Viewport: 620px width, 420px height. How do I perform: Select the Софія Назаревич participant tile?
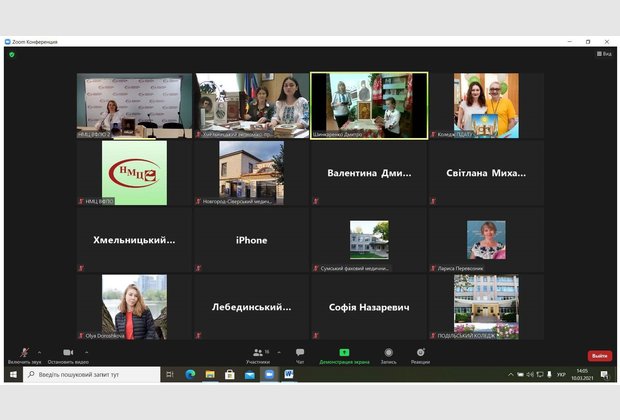pyautogui.click(x=369, y=307)
